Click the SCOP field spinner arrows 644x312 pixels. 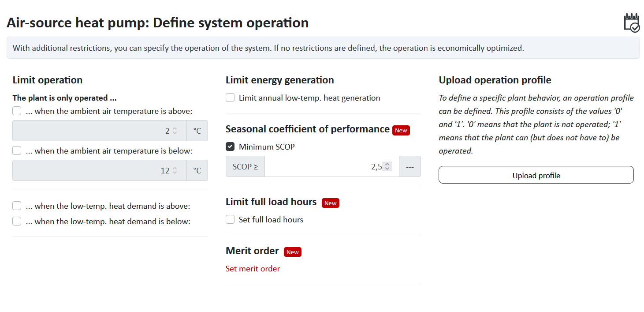click(x=387, y=166)
